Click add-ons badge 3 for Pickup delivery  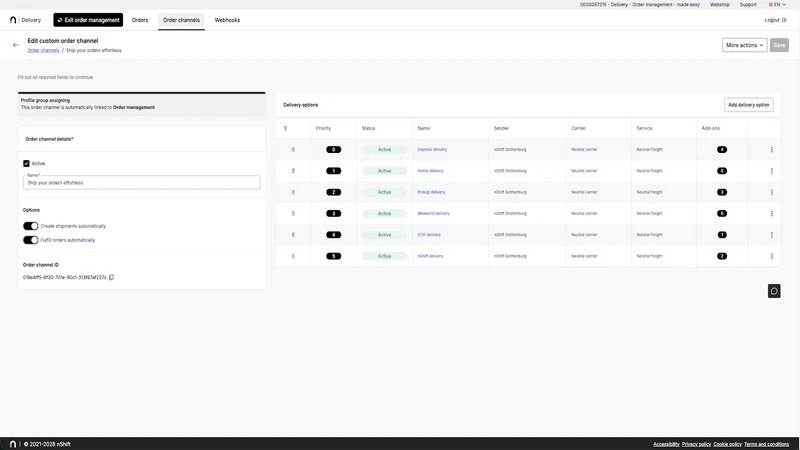721,192
